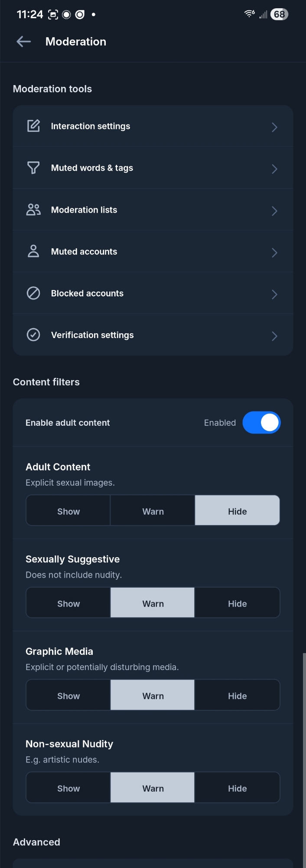Tap the Muted words filter icon
The height and width of the screenshot is (868, 306).
(33, 168)
